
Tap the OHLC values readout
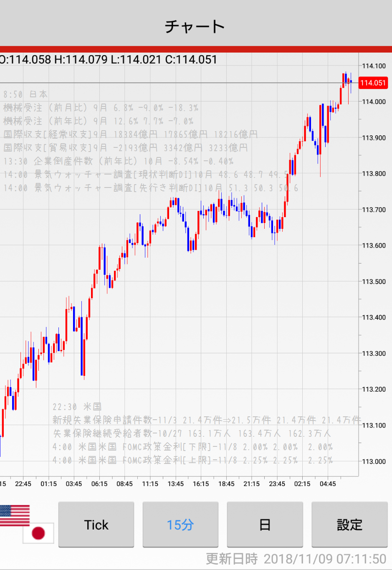pos(109,59)
